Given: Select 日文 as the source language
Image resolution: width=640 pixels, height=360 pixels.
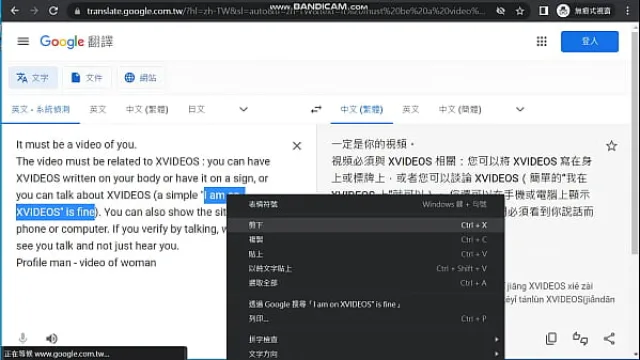Looking at the screenshot, I should 196,109.
